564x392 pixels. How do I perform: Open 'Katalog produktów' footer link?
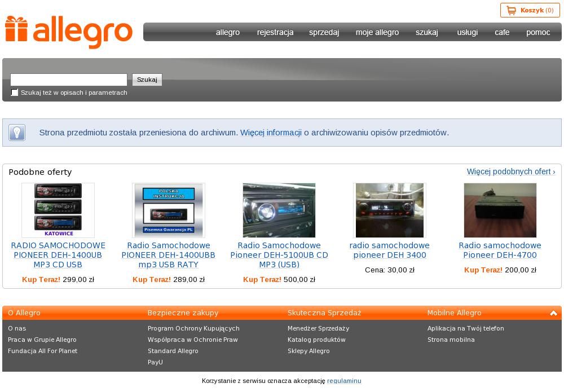[316, 340]
